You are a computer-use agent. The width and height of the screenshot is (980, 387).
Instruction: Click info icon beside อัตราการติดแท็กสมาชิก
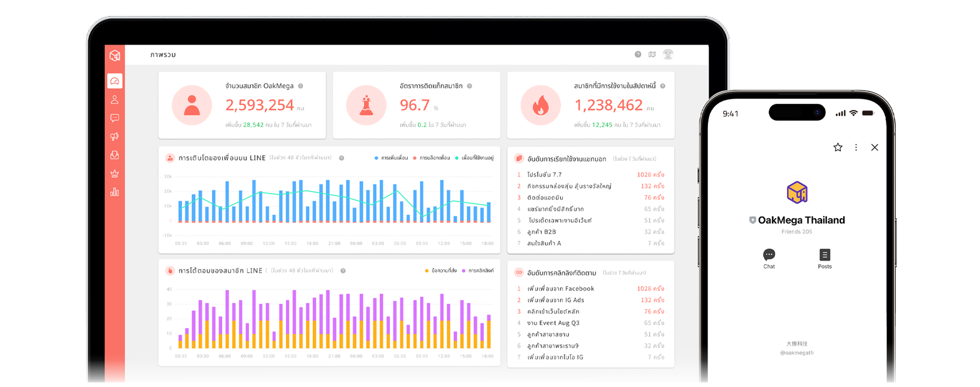click(x=470, y=86)
